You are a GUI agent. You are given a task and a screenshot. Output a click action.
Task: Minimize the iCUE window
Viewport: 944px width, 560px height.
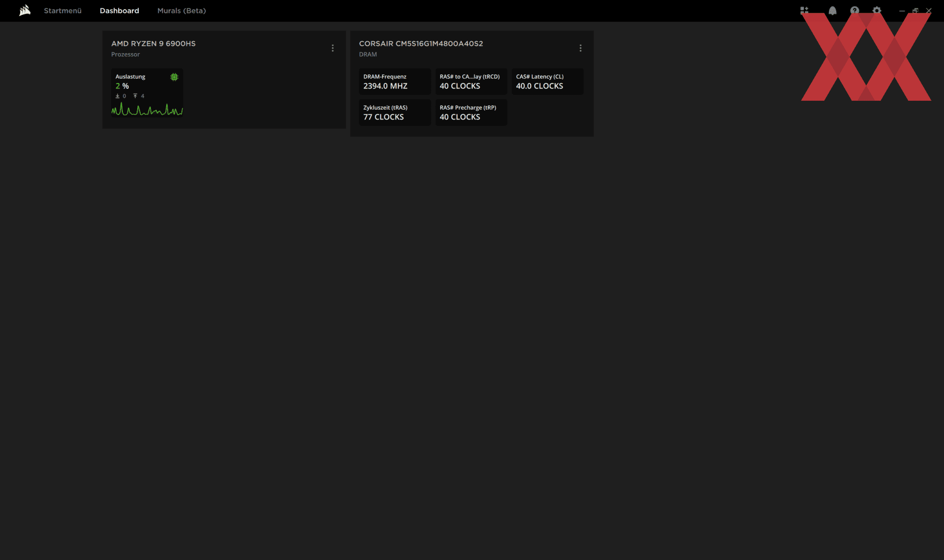click(x=902, y=10)
